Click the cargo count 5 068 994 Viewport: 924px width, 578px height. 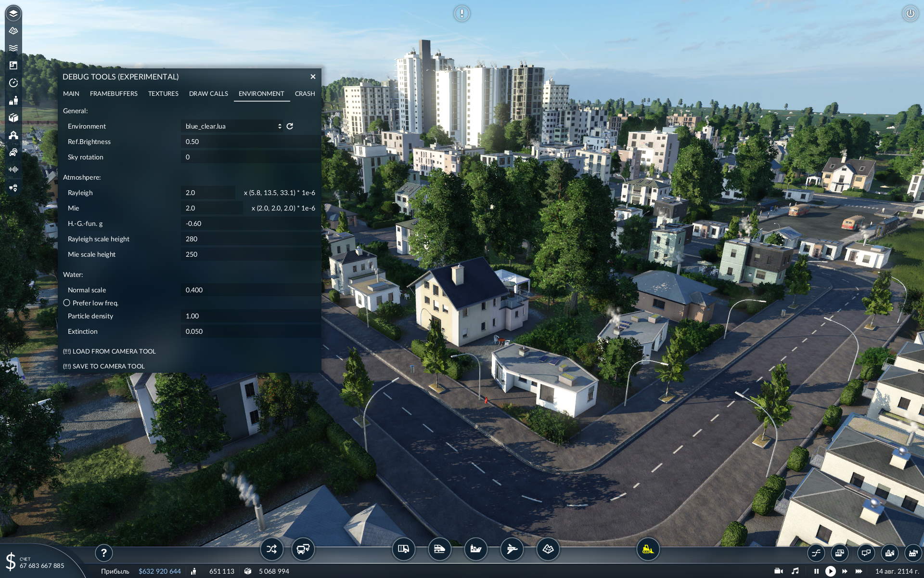(274, 571)
